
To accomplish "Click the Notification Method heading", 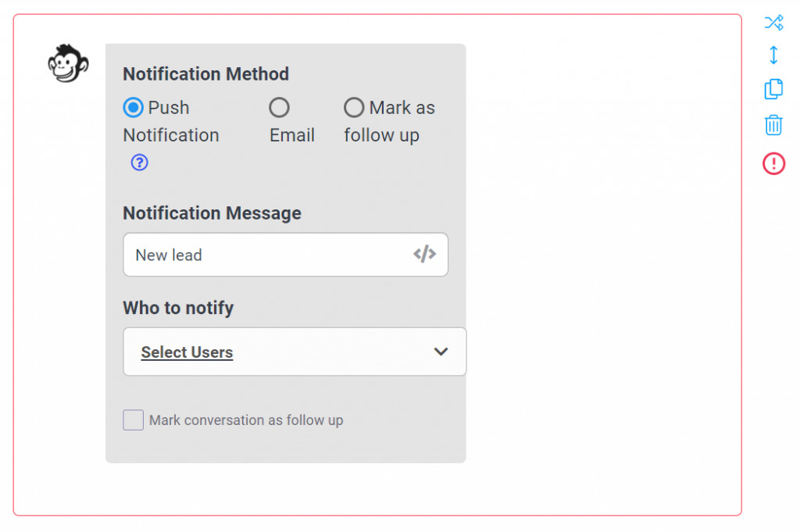I will pyautogui.click(x=205, y=74).
